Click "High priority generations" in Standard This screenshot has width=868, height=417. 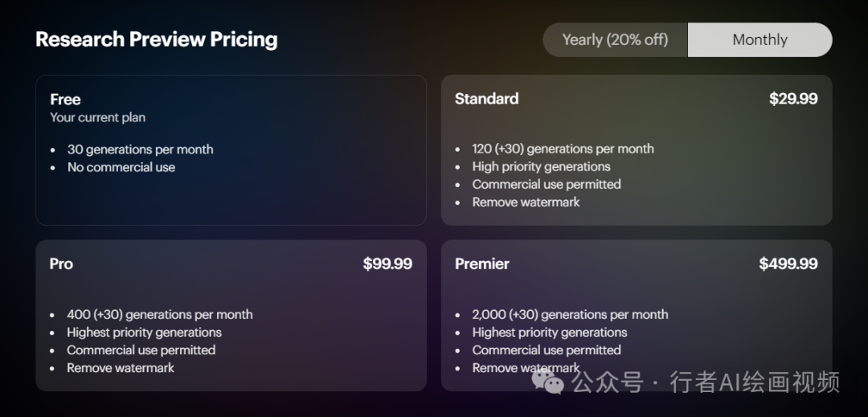tap(541, 166)
